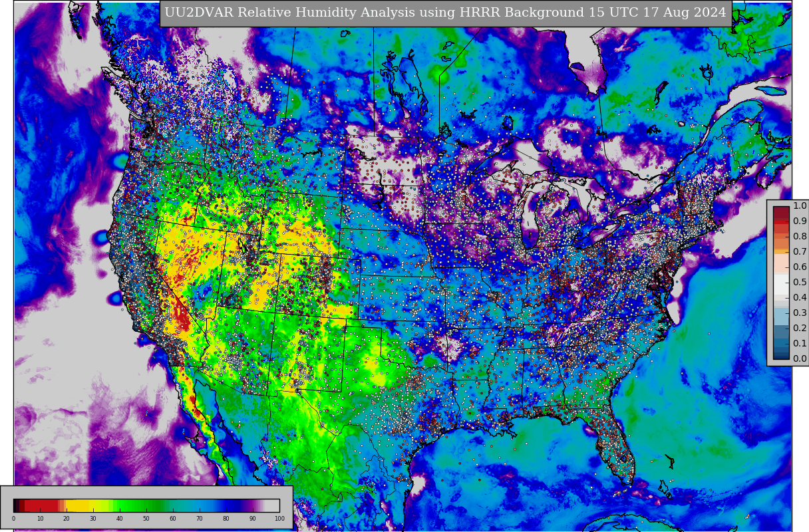
Task: Pick the yellow-orange swatch beside 0.7 on right colorbar
Action: coord(781,252)
